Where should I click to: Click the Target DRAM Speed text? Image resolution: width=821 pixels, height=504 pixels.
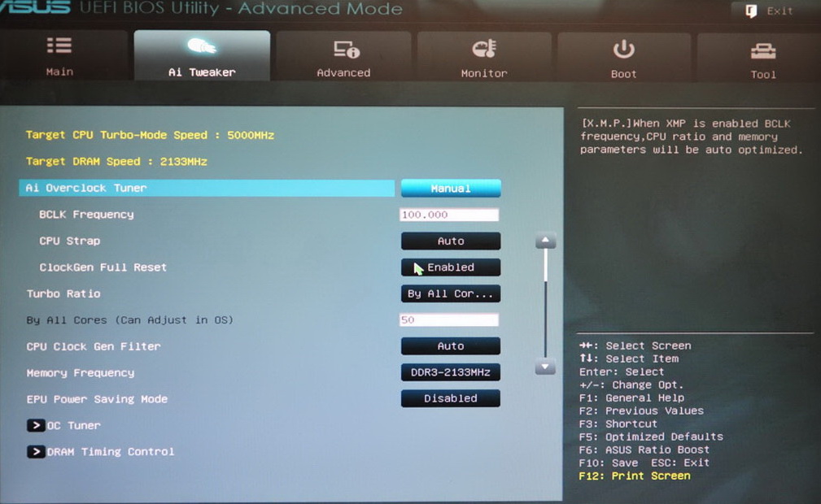(116, 161)
